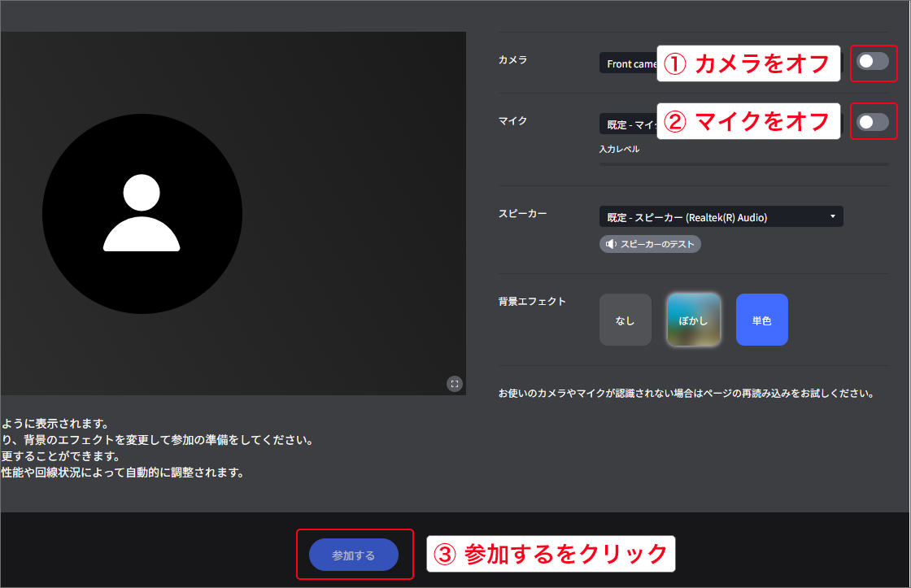The image size is (911, 588).
Task: Toggle the camera switch off
Action: [x=873, y=62]
